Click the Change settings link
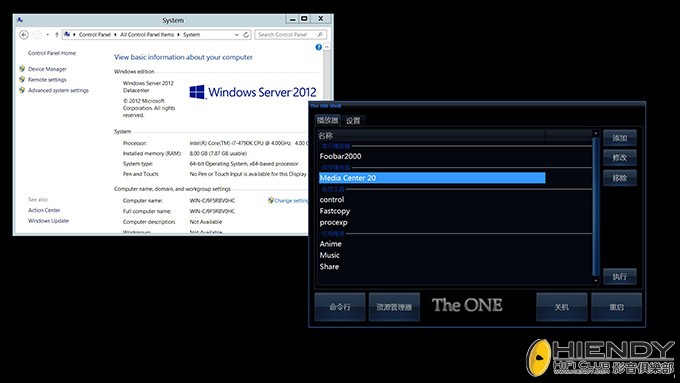Image resolution: width=680 pixels, height=383 pixels. (x=291, y=200)
